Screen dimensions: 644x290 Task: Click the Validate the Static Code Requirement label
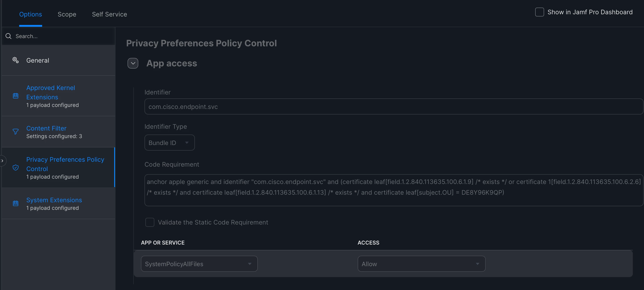[x=213, y=222]
